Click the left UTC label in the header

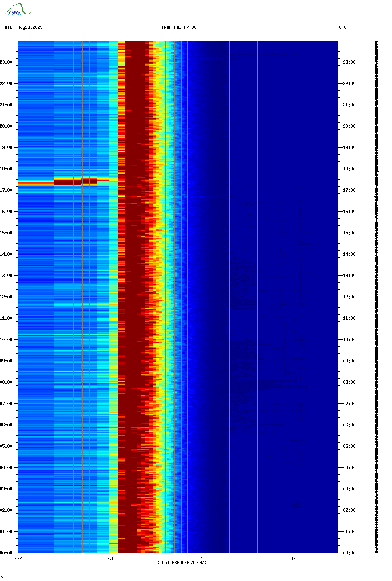tap(9, 27)
